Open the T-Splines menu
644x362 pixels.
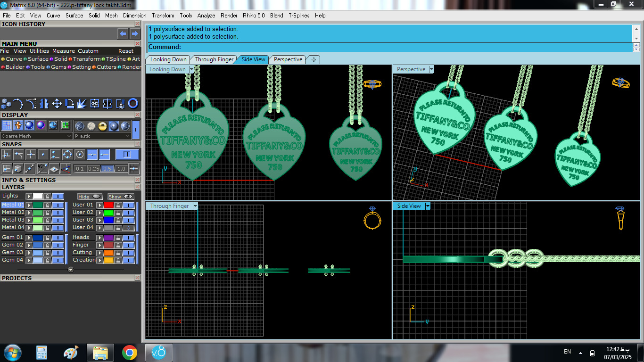299,16
